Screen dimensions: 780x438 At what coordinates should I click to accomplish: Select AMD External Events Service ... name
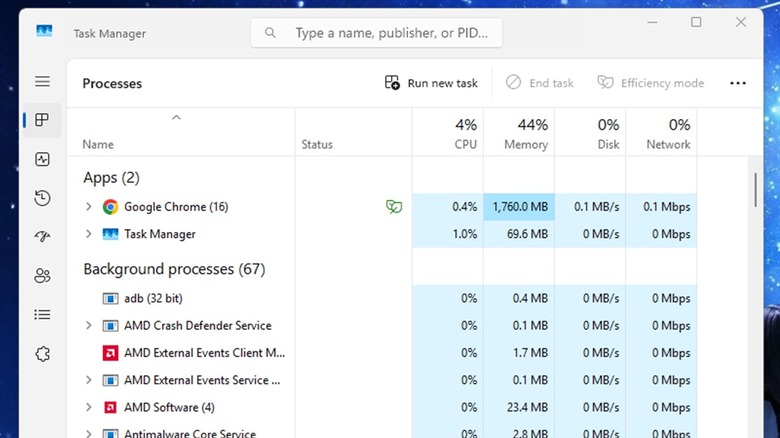point(202,380)
